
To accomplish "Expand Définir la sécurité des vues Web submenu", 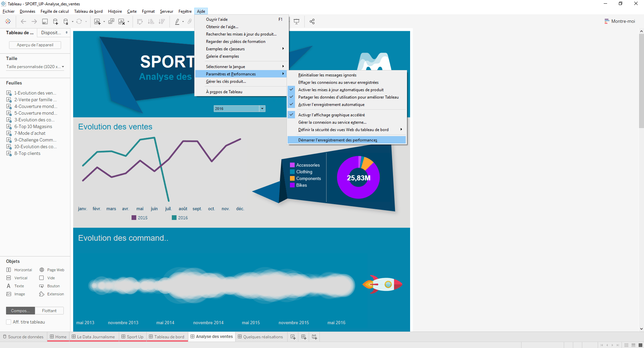I will [x=347, y=130].
